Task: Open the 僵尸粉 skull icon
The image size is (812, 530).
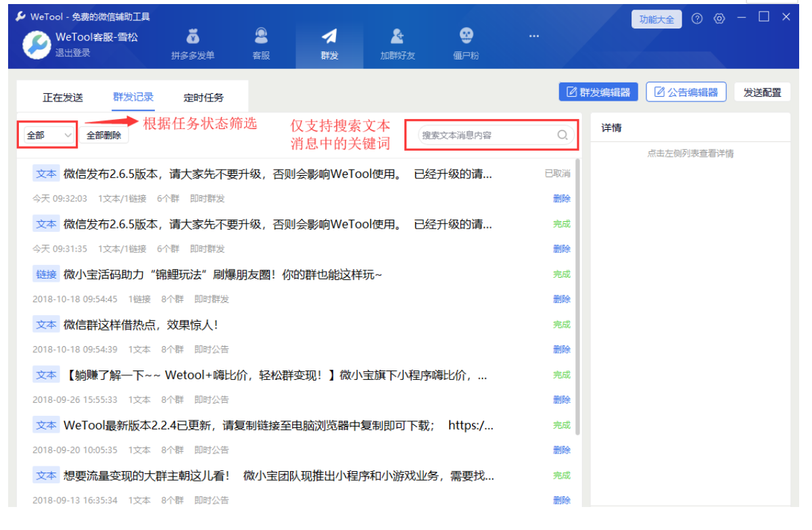Action: (x=466, y=35)
